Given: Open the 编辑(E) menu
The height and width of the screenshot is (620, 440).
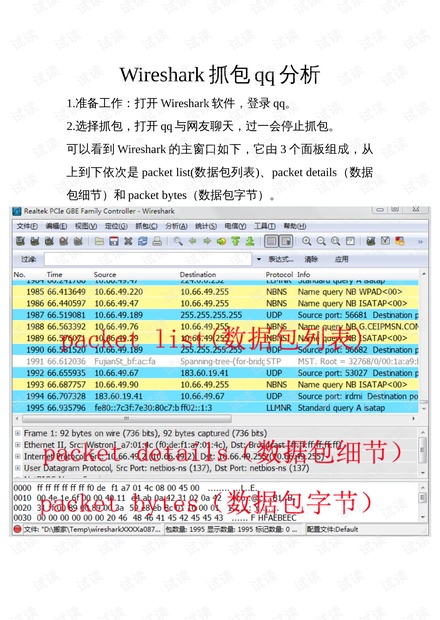Looking at the screenshot, I should 56,226.
